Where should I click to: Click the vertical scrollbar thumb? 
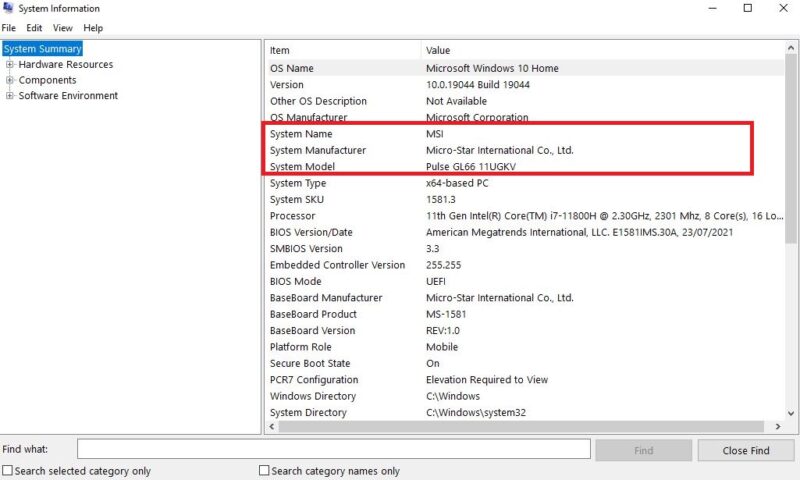click(791, 149)
